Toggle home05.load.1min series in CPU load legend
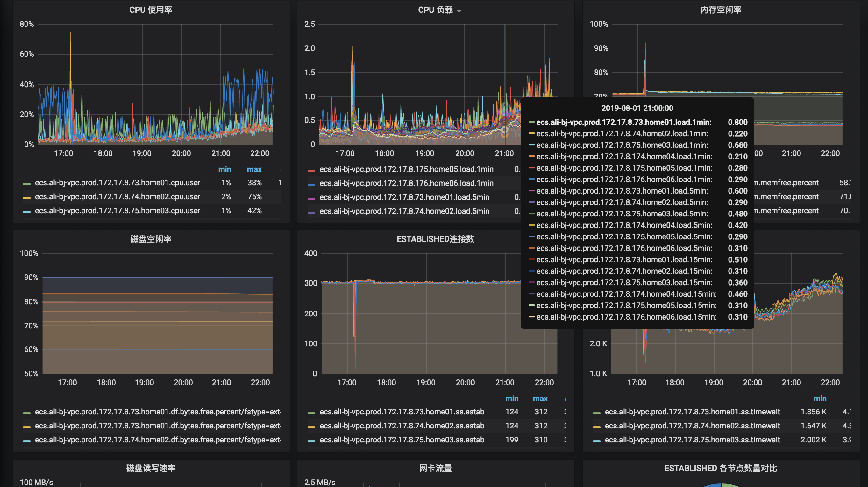Screen dimensions: 868x487 (406, 169)
